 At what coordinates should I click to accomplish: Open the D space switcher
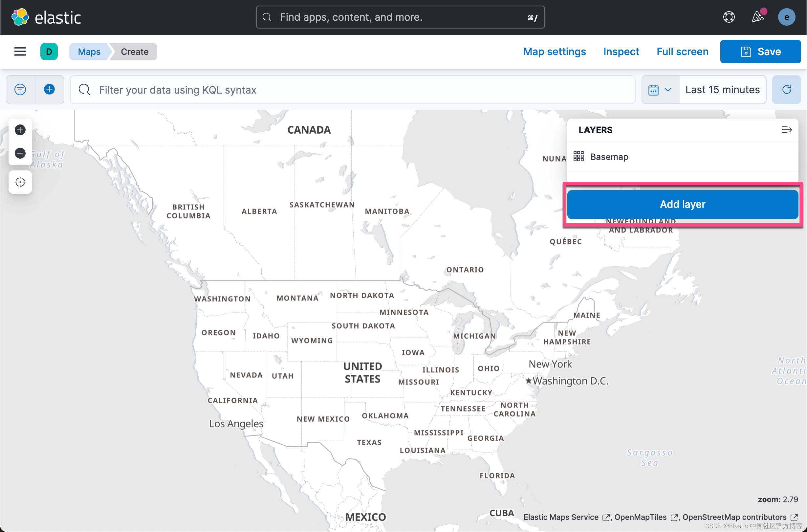(49, 52)
